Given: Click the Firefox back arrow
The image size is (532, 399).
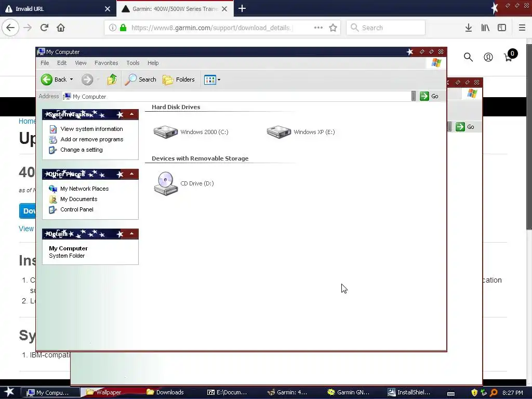Looking at the screenshot, I should 10,28.
